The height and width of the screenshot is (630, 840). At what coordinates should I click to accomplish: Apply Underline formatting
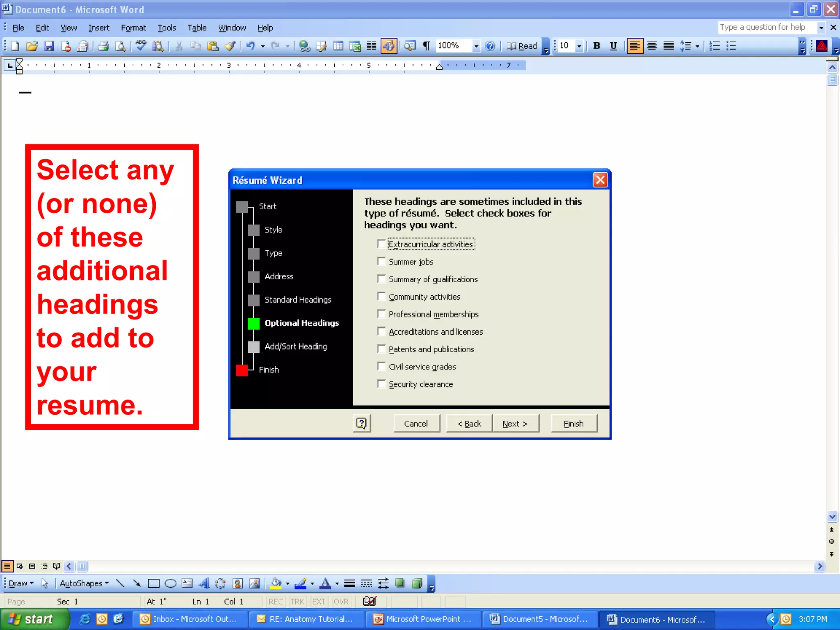(614, 46)
